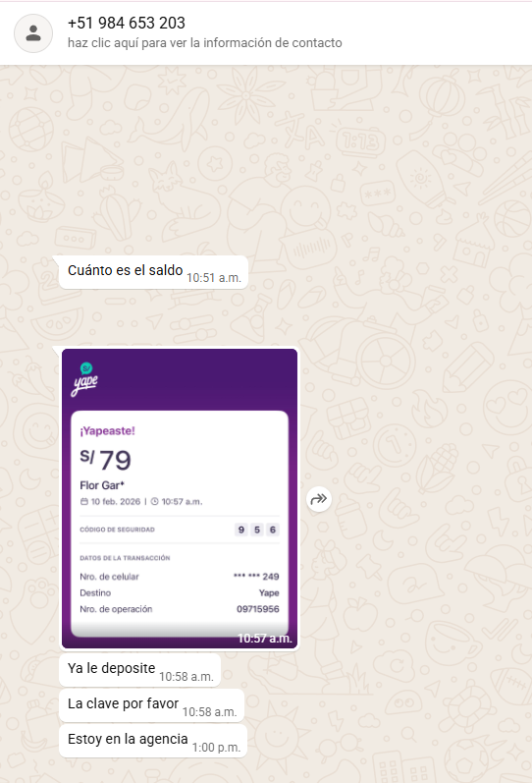Viewport: 532px width, 783px height.
Task: Click operation number 09715956
Action: 257,609
